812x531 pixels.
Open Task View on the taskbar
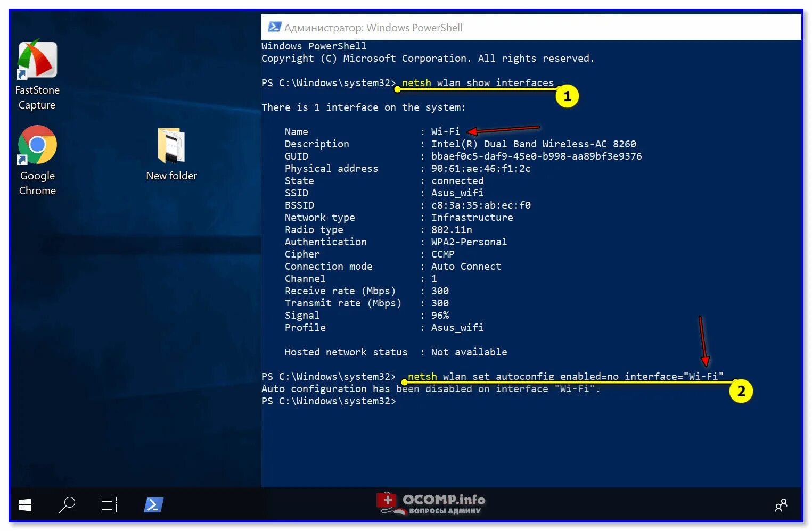[109, 504]
